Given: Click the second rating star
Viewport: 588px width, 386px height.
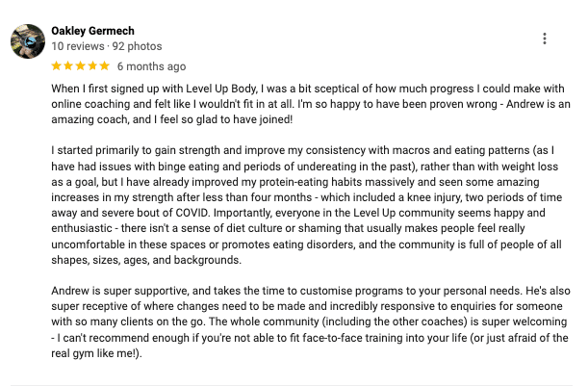Looking at the screenshot, I should point(68,66).
